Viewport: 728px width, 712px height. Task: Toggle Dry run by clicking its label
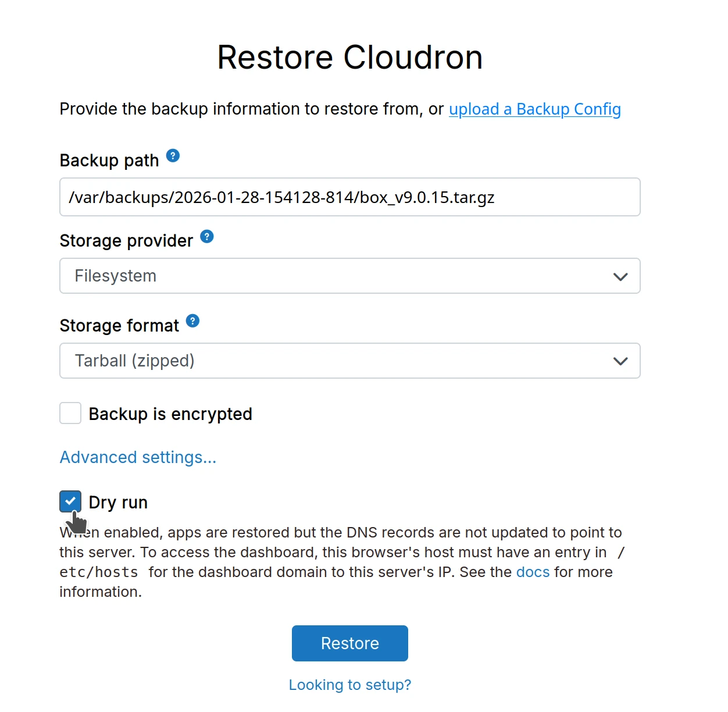pyautogui.click(x=117, y=502)
